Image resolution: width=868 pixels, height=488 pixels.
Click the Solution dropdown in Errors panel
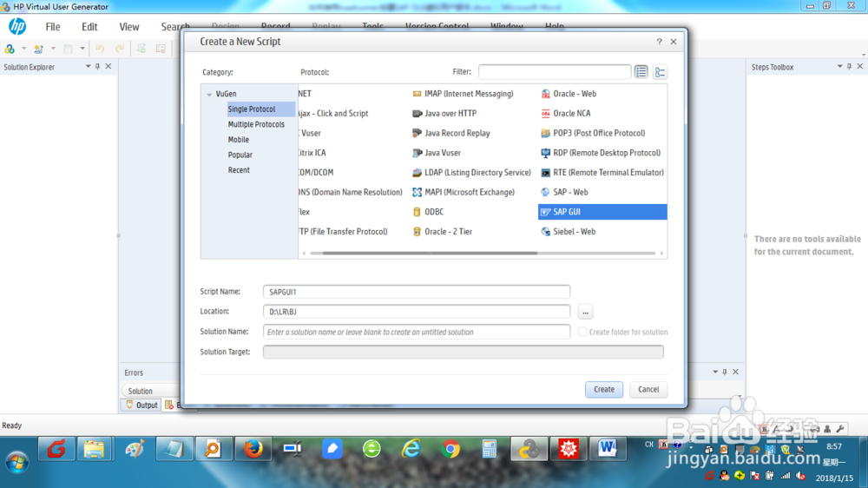tap(150, 391)
